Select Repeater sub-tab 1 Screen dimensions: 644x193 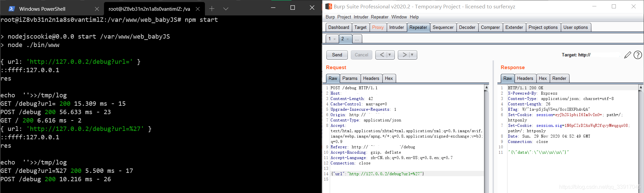point(330,39)
